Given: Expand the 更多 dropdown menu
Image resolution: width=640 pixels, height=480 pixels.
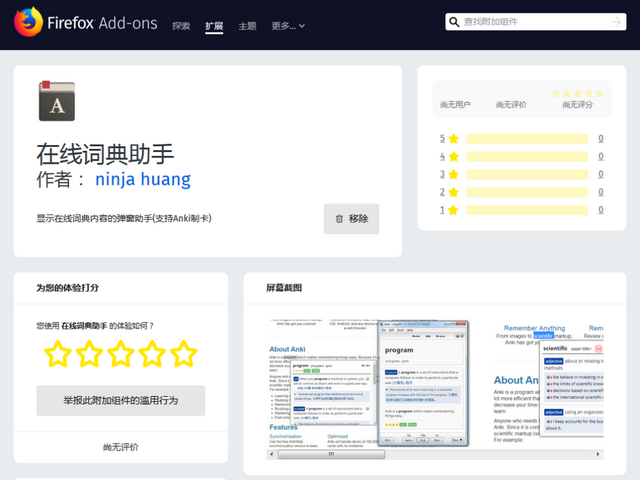Looking at the screenshot, I should (x=288, y=26).
